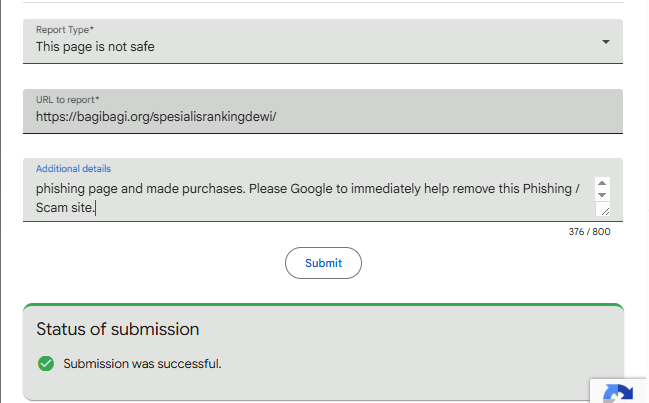Open the "This page is not safe" selector
This screenshot has height=403, width=649.
pos(95,46)
